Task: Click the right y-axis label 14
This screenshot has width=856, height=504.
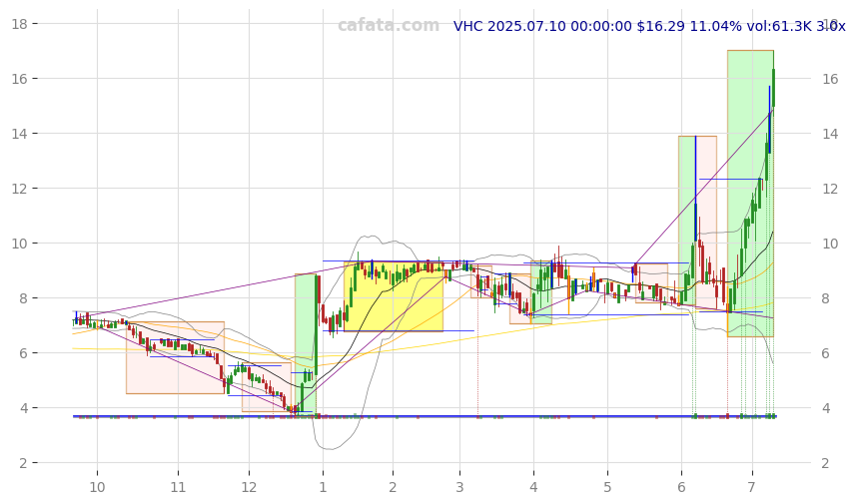Action: point(830,134)
